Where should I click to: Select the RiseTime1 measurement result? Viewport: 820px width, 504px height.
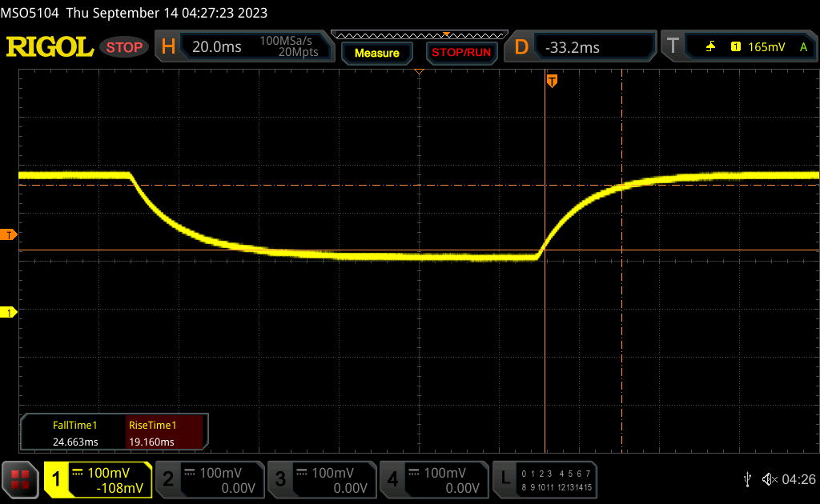(152, 434)
